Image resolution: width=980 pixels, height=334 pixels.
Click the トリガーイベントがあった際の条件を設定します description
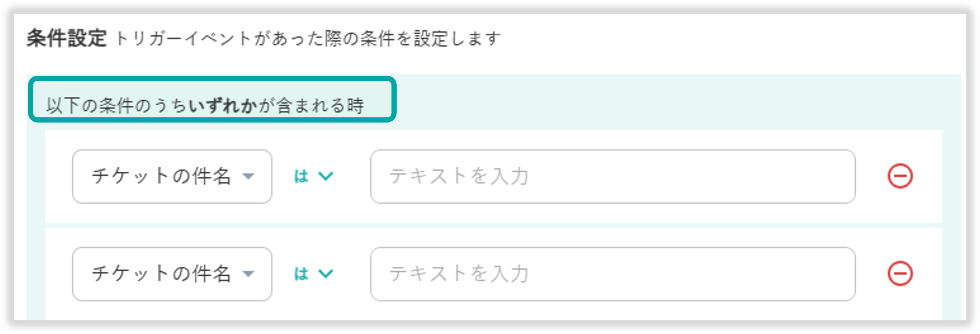307,39
